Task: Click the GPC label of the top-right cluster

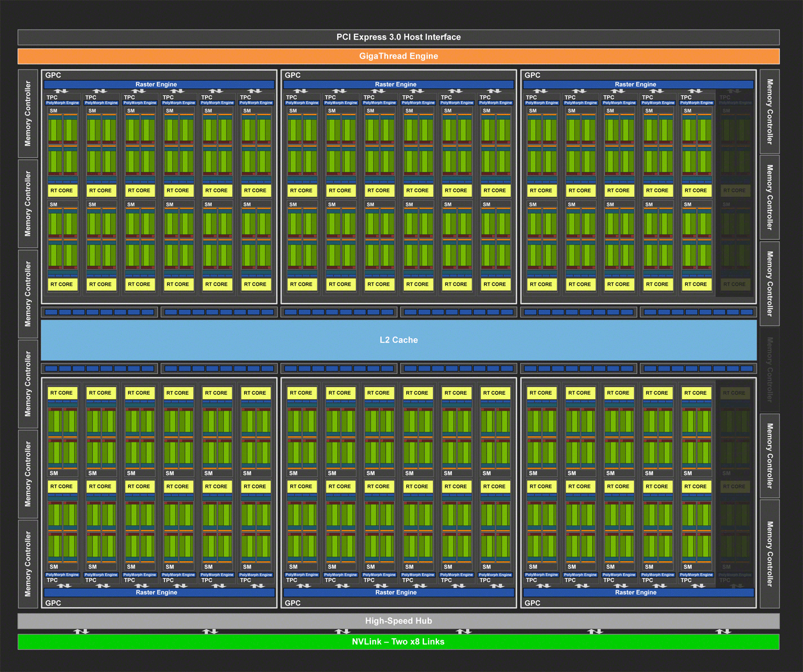Action: coord(533,75)
